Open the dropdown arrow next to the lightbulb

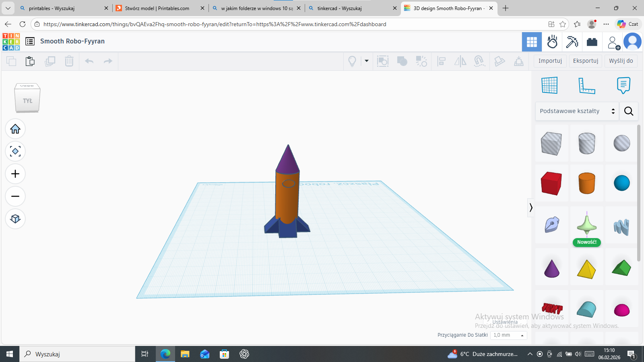(367, 61)
